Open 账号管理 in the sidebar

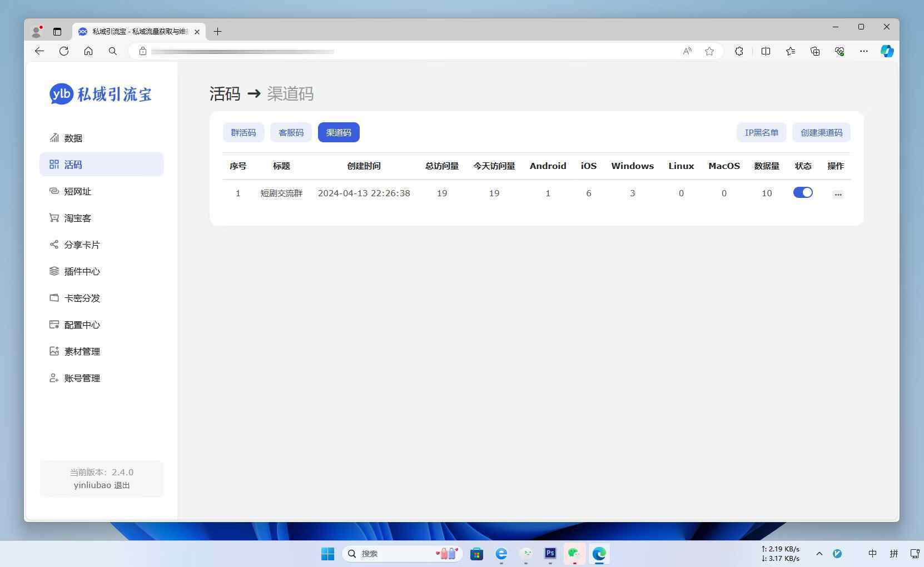pyautogui.click(x=101, y=378)
